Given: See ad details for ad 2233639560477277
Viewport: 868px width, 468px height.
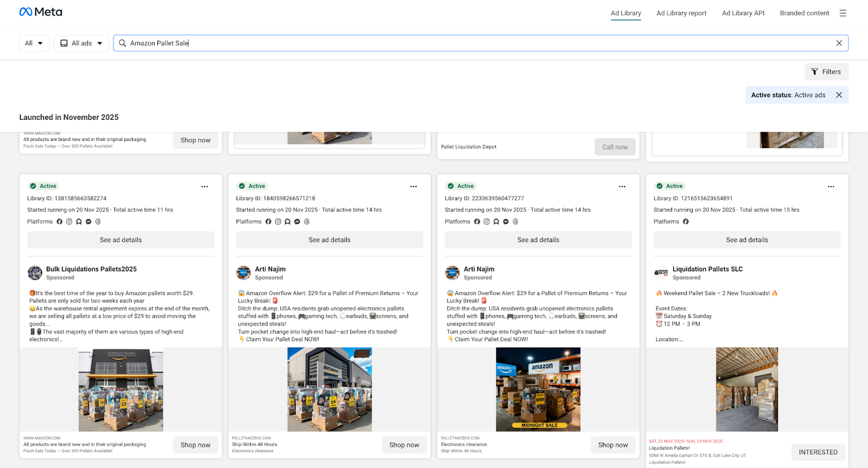Looking at the screenshot, I should (538, 240).
